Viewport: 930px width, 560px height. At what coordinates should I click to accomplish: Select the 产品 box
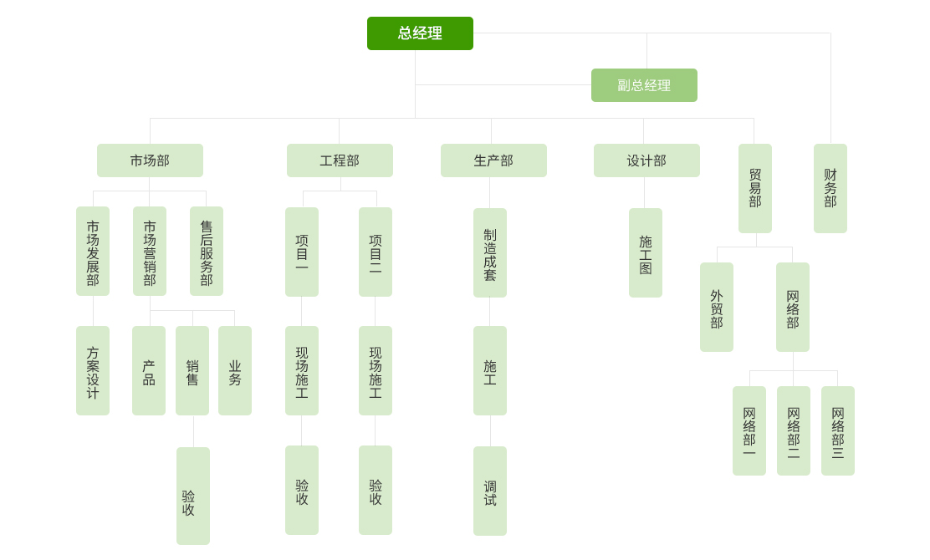[x=149, y=371]
